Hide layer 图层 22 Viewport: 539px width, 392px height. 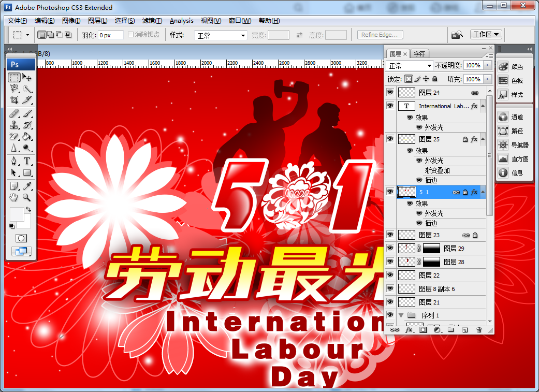tap(390, 275)
